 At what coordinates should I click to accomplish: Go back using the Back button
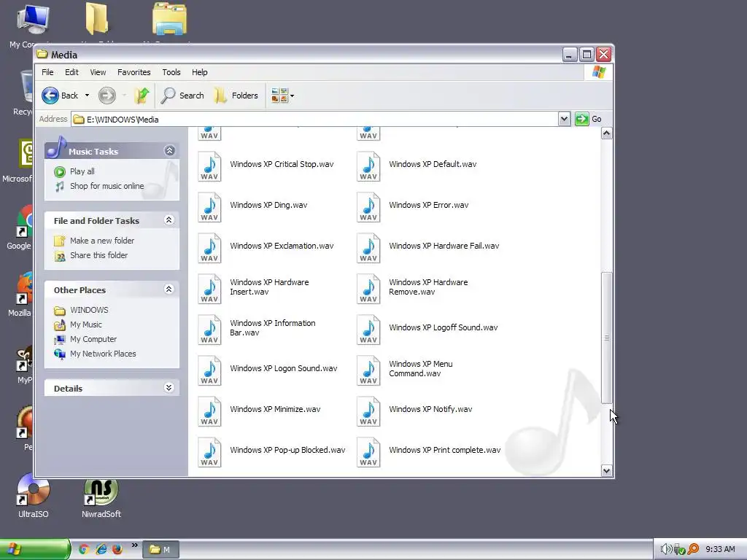tap(60, 96)
